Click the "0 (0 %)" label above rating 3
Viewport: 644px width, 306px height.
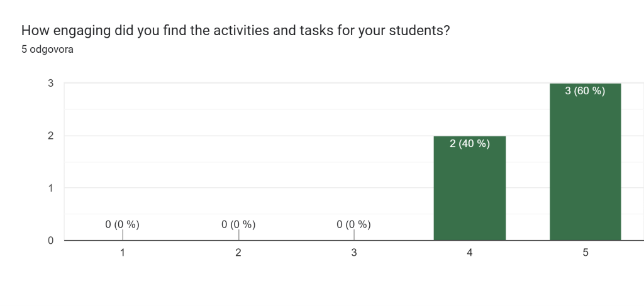(353, 224)
